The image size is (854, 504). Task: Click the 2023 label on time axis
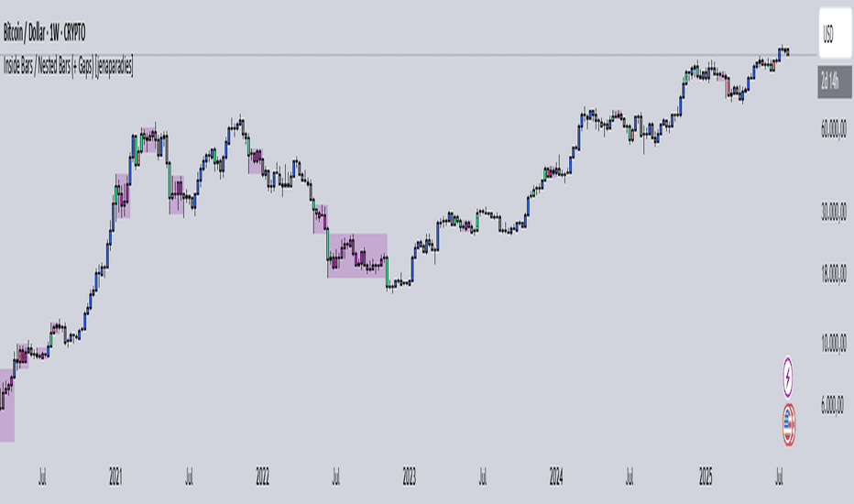pos(409,477)
